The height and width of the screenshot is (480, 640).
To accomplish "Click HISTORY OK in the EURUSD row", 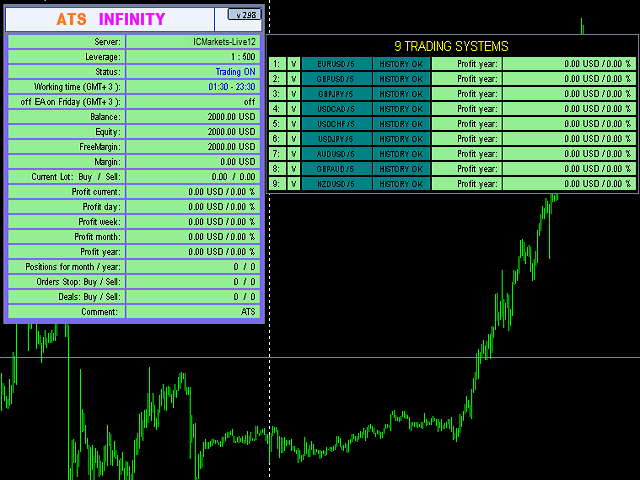I will tap(401, 64).
